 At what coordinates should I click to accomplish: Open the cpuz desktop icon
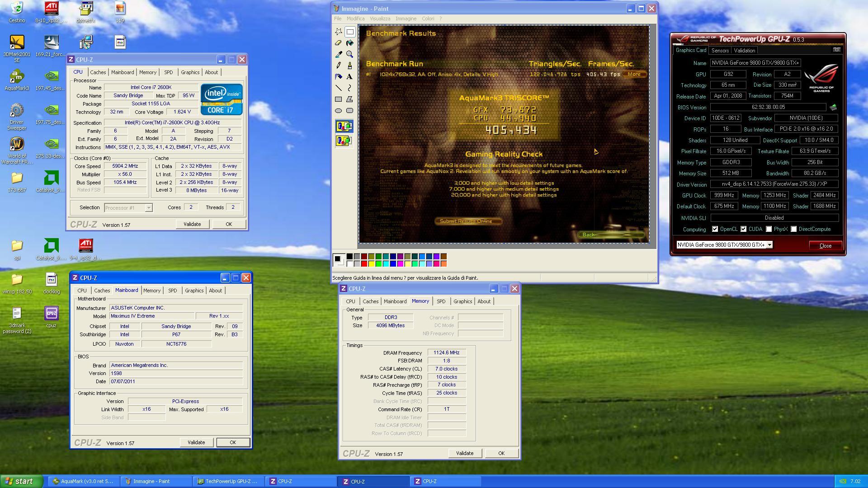tap(51, 317)
